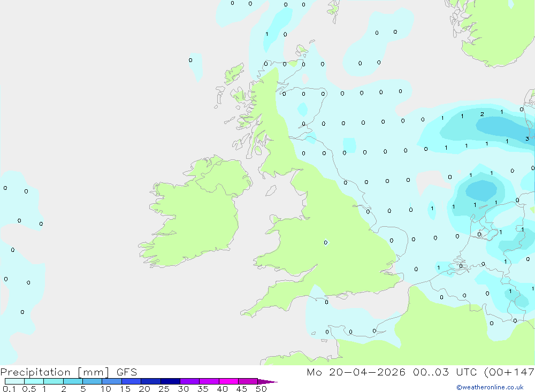Select the 10–15 mm legend color swatch
This screenshot has height=392, width=535.
click(x=112, y=381)
